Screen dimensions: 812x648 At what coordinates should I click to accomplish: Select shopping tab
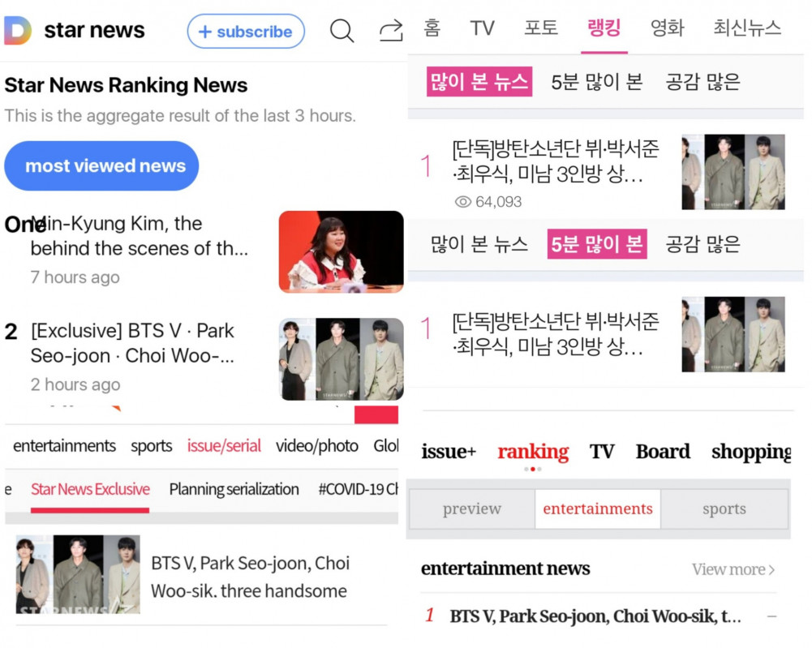(x=751, y=452)
